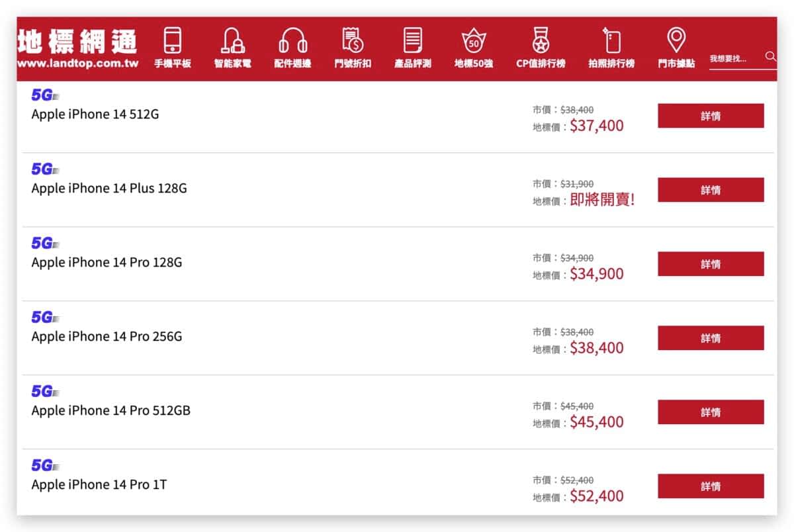Open 詳情 for iPhone 14 512G
Screen dimensions: 794x532
point(711,116)
